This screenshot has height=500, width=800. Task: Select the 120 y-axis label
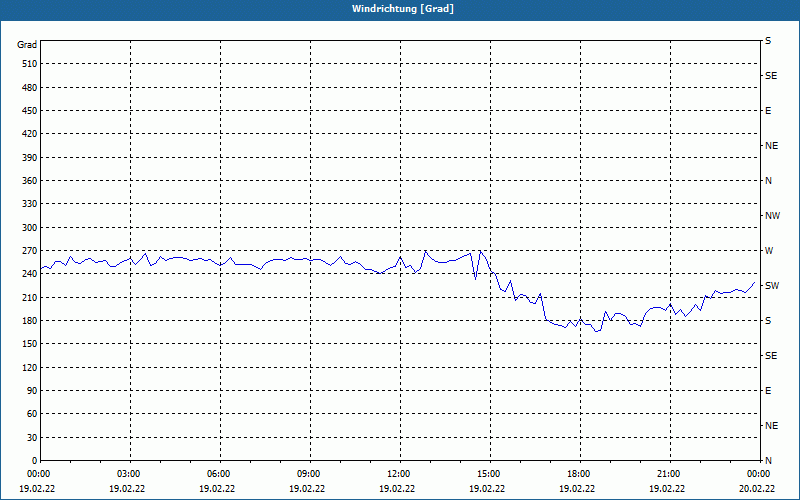30,367
